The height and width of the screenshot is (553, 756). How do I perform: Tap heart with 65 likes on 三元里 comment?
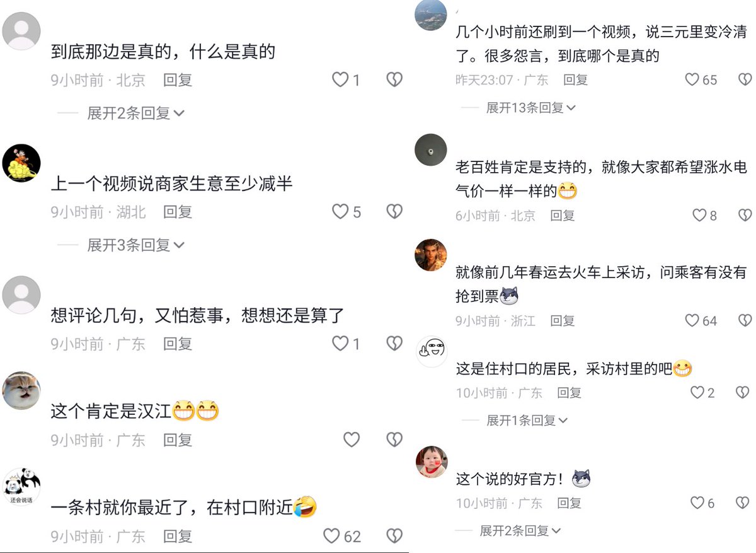[692, 79]
